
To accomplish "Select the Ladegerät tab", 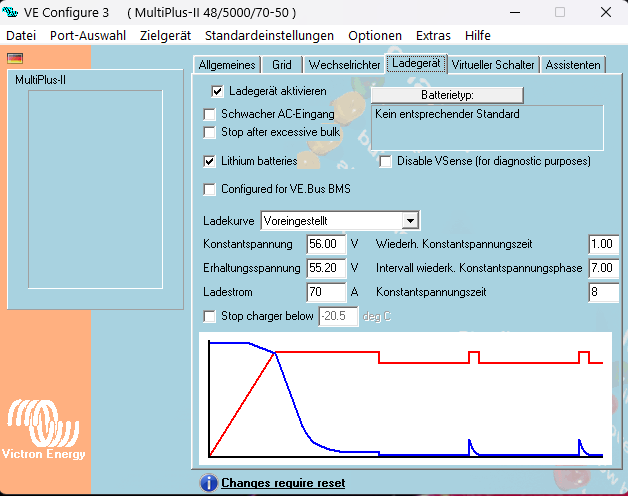I will [416, 63].
